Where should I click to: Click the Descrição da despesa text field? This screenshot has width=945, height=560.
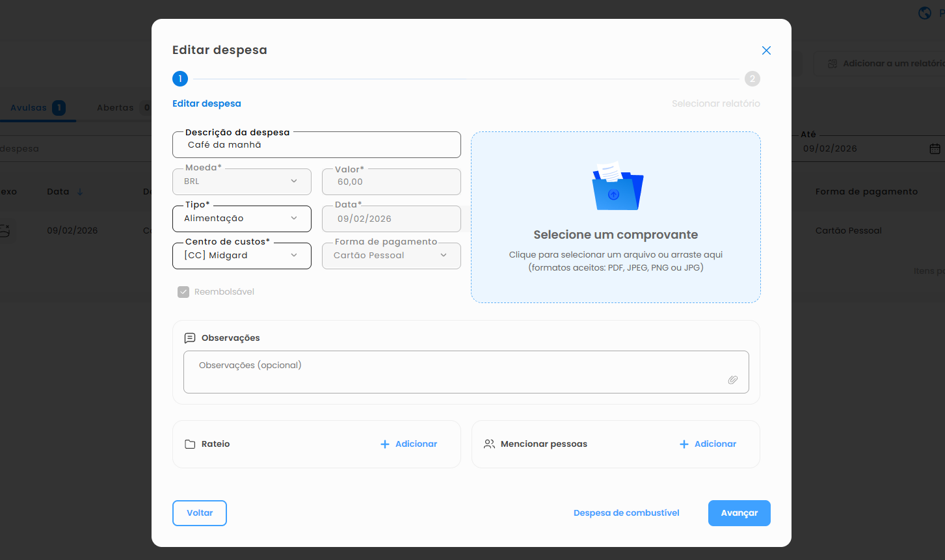pyautogui.click(x=316, y=145)
